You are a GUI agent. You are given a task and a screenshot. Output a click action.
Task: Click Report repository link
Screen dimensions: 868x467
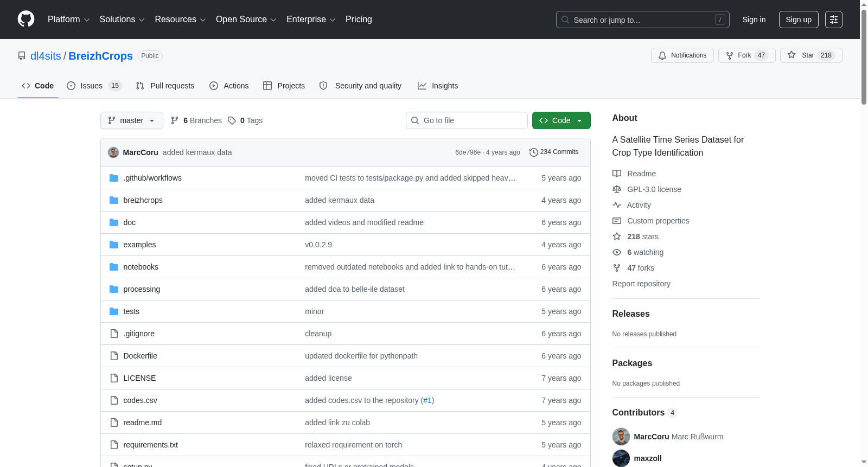pyautogui.click(x=641, y=284)
